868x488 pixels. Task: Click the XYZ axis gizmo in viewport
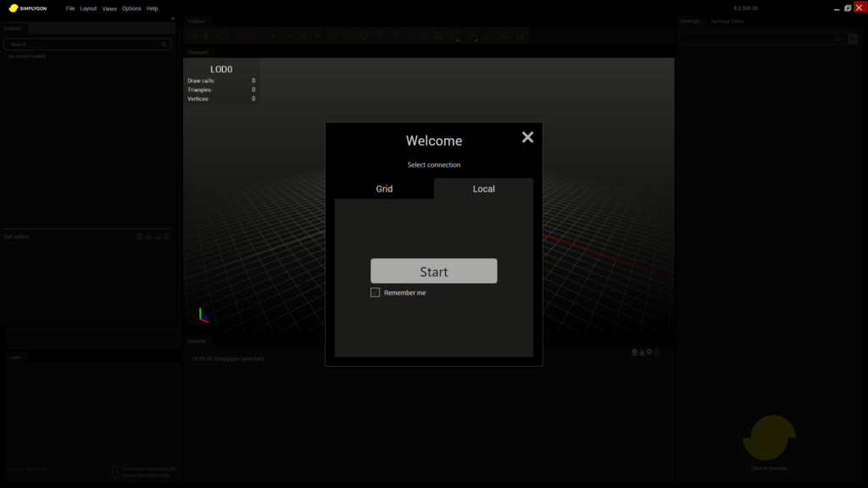[203, 315]
